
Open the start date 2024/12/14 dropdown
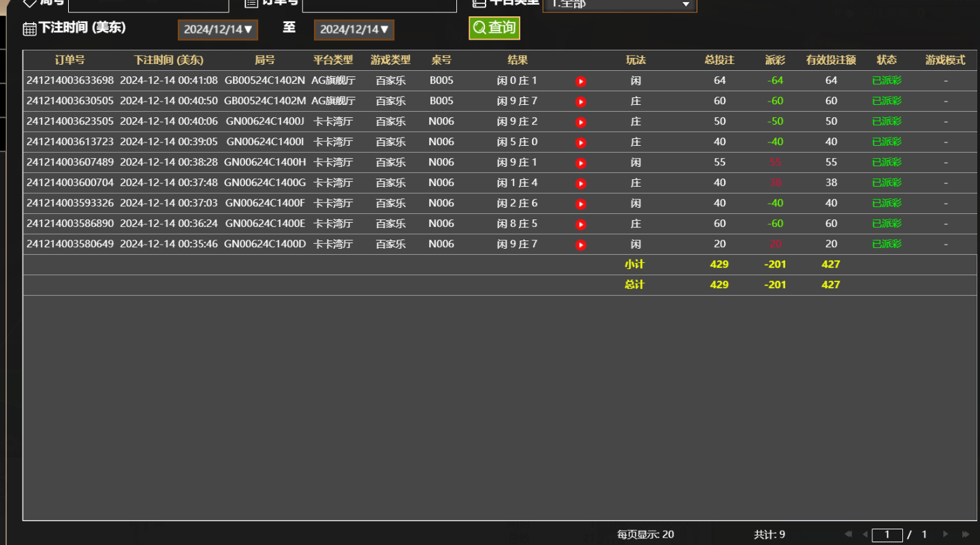[x=217, y=29]
